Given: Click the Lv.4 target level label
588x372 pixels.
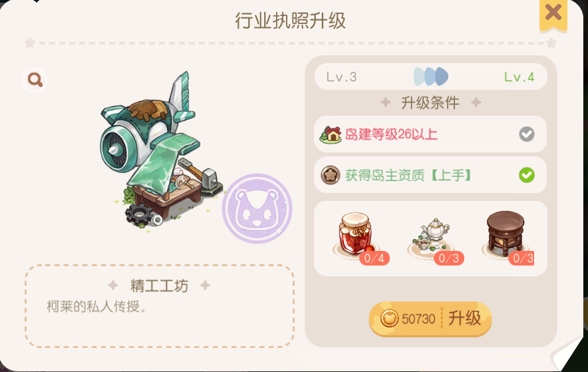Looking at the screenshot, I should 519,77.
